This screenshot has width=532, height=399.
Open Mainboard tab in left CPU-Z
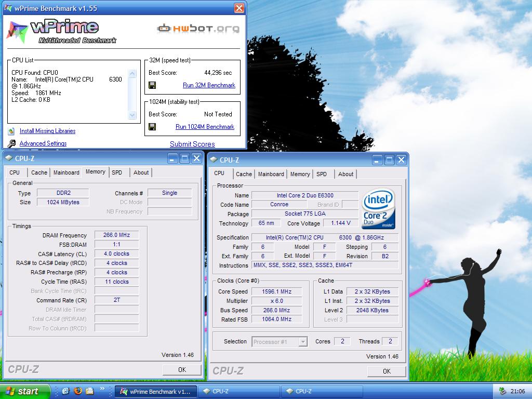pos(66,172)
